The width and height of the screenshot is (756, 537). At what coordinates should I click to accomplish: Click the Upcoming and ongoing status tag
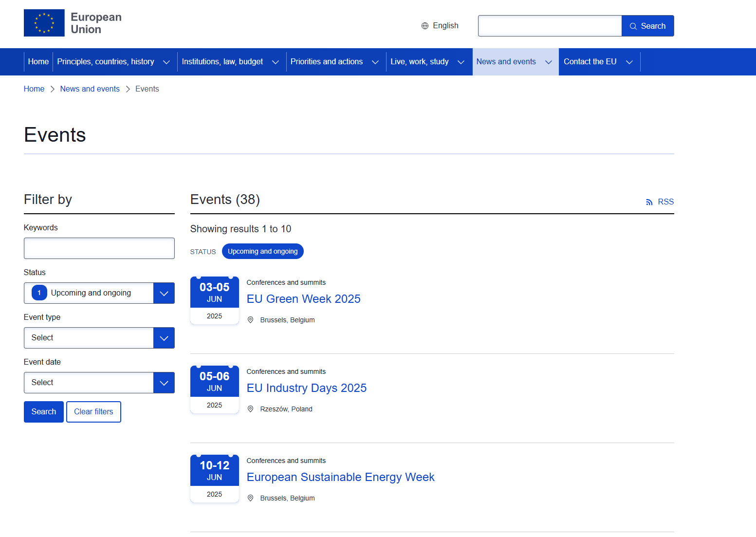pos(263,251)
